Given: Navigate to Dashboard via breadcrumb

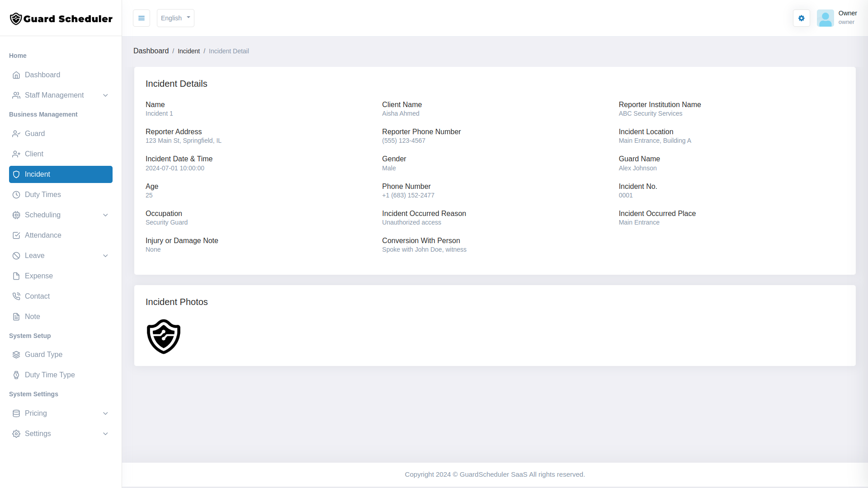Looking at the screenshot, I should pos(151,51).
